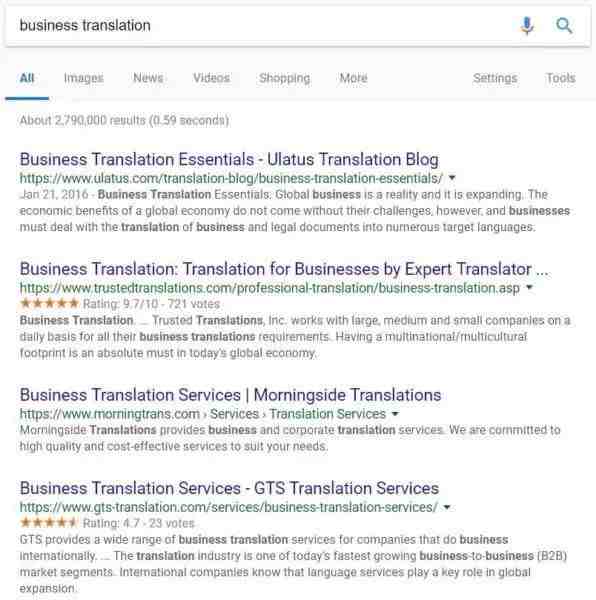Open Morningside Translations business services result
The width and height of the screenshot is (596, 600).
(x=230, y=395)
